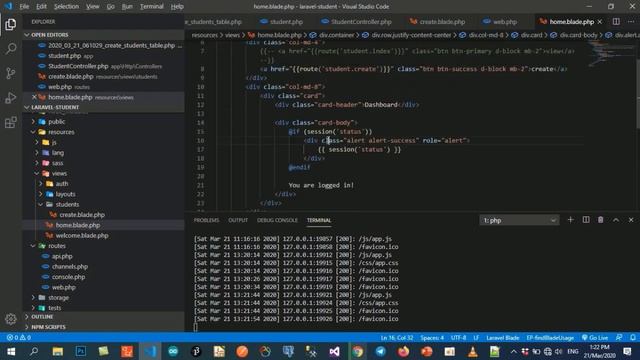The width and height of the screenshot is (640, 360).
Task: Switch to the Output panel tab
Action: tap(238, 220)
